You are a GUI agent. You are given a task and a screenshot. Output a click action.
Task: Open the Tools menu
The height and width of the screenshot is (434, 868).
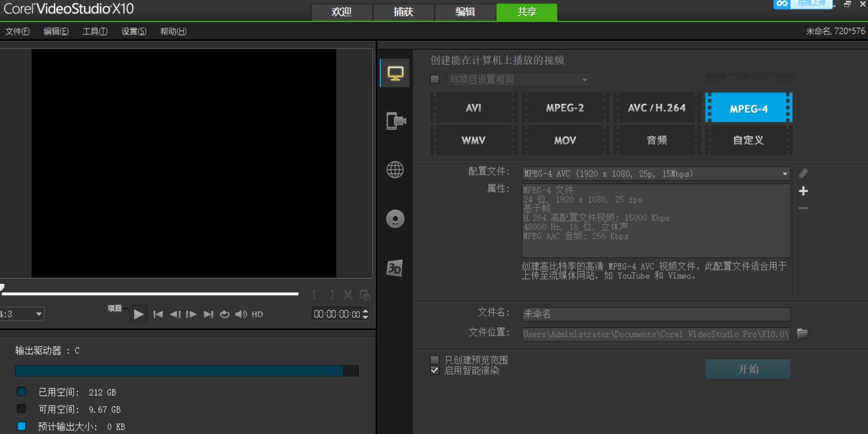pos(95,31)
